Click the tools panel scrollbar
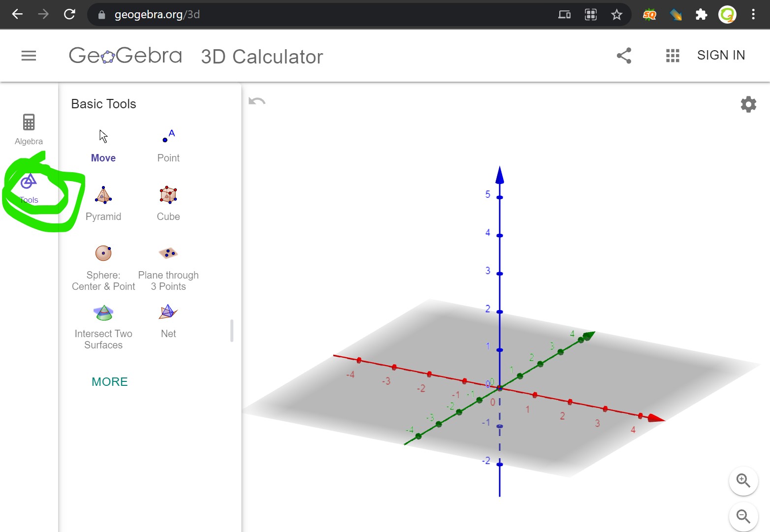770x532 pixels. point(232,331)
